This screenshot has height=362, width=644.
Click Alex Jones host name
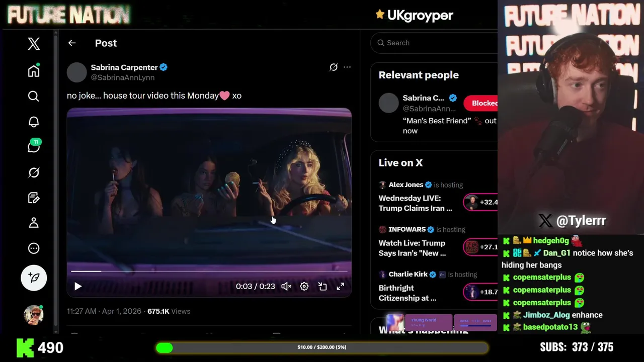(406, 185)
